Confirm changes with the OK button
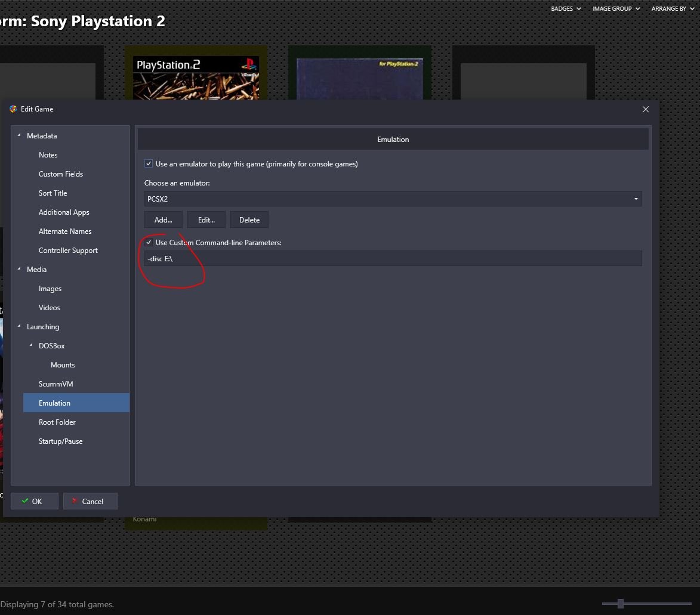Image resolution: width=700 pixels, height=615 pixels. [x=35, y=501]
